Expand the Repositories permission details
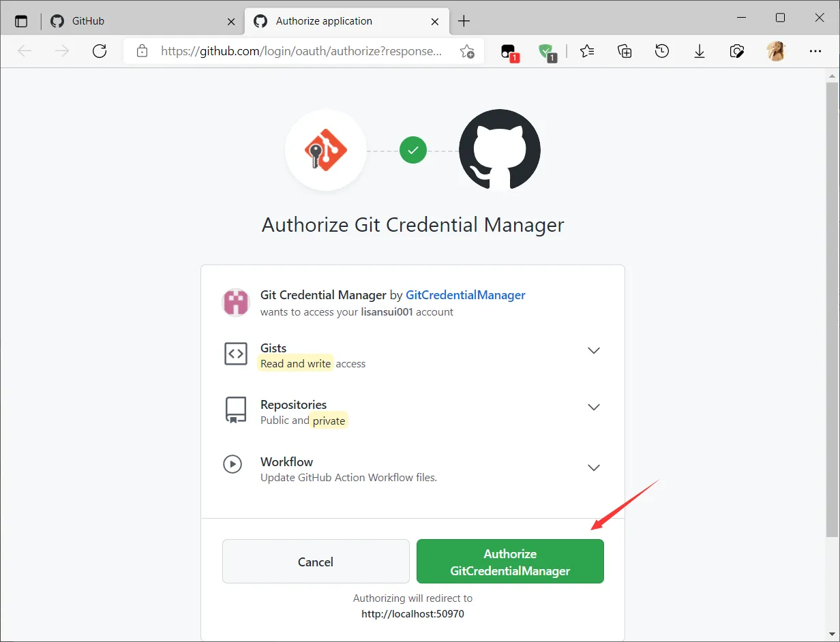This screenshot has width=840, height=642. pyautogui.click(x=594, y=407)
